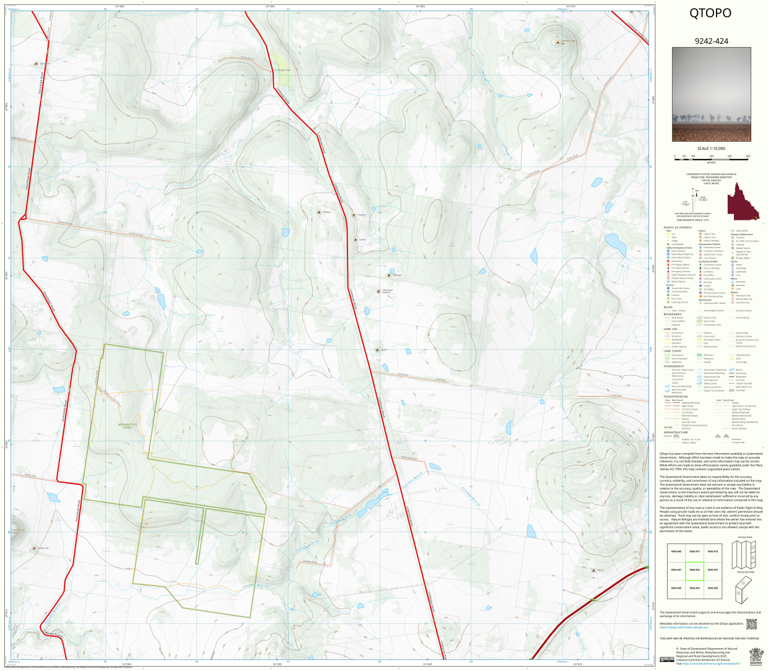Click the QR code for QTopo application
This screenshot has width=768, height=671.
click(751, 624)
